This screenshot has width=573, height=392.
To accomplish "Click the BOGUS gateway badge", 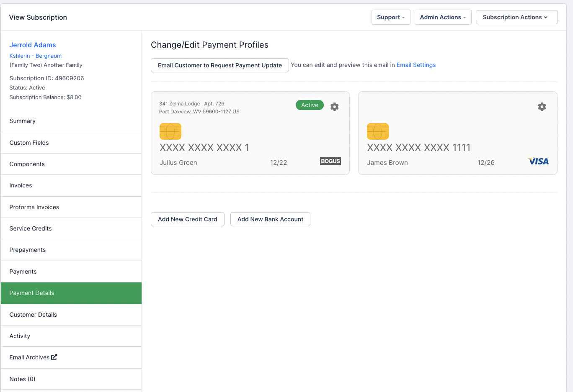I will coord(330,161).
